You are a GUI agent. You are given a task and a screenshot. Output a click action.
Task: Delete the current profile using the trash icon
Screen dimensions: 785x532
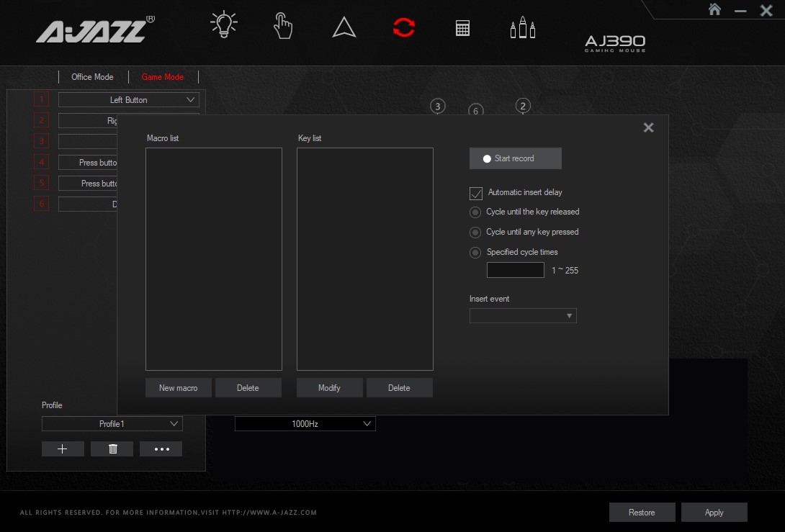(112, 448)
